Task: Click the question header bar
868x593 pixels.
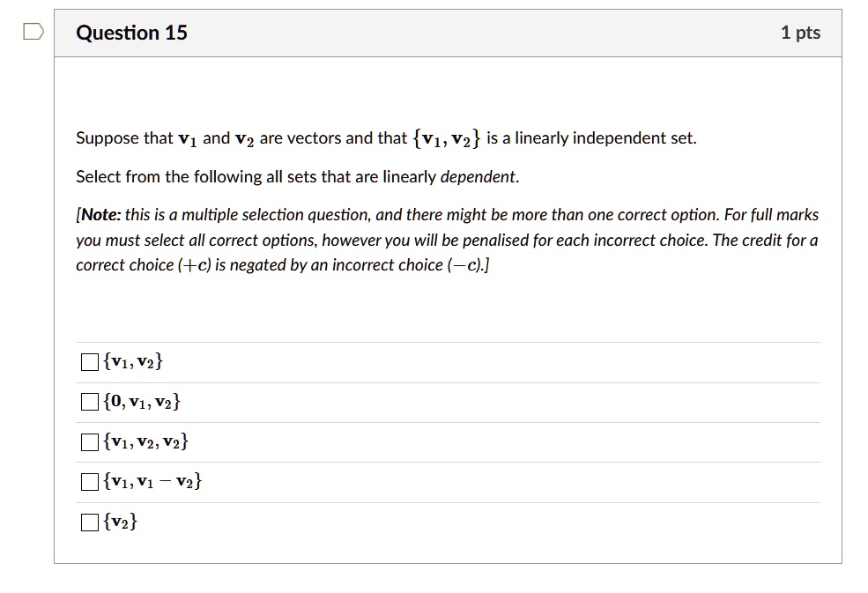Action: click(441, 33)
